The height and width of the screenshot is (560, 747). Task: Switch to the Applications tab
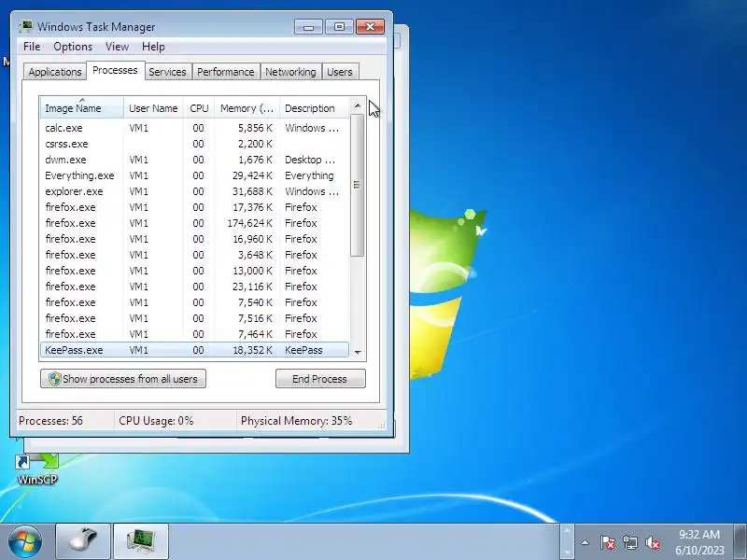[55, 72]
